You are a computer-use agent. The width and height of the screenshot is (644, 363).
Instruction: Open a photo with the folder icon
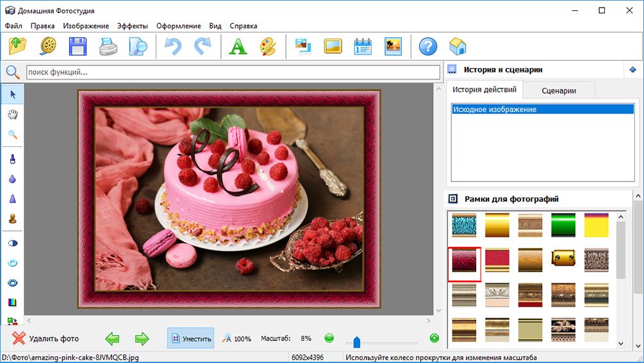[18, 46]
